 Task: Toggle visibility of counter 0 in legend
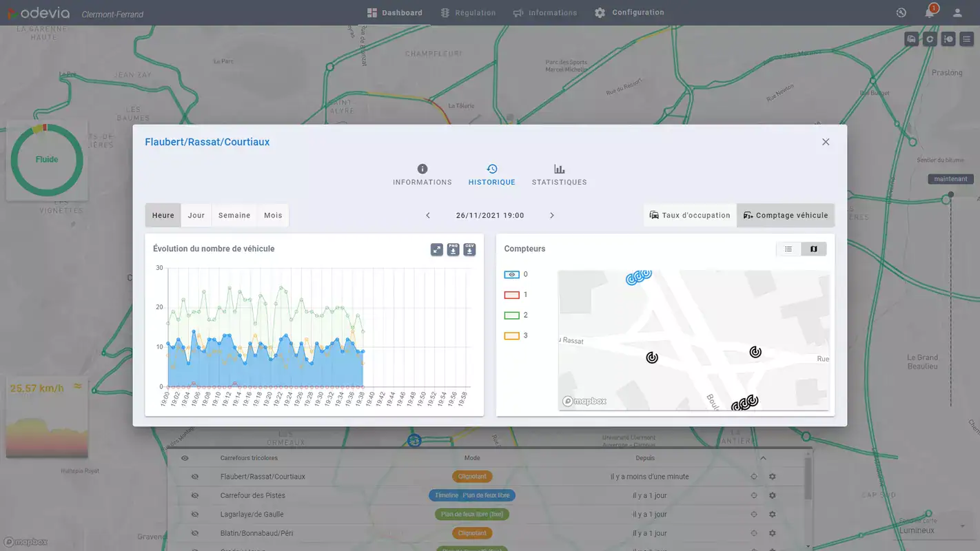click(x=511, y=274)
